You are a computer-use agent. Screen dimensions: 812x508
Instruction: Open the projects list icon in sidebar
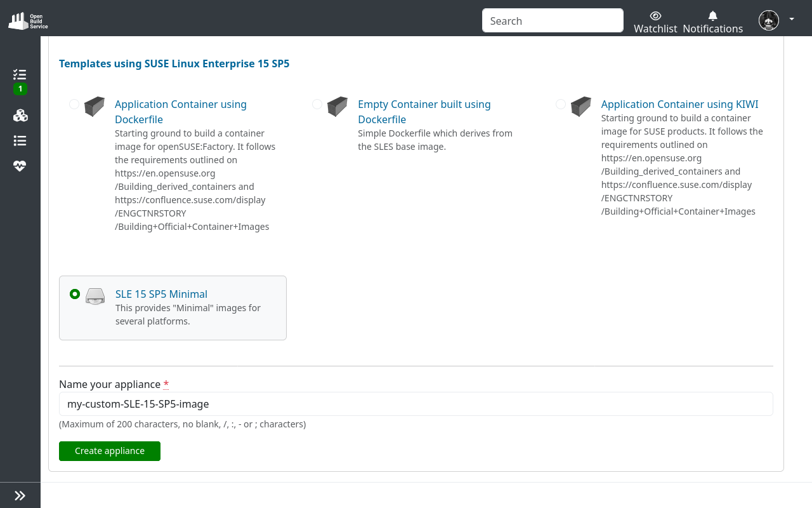(x=20, y=140)
